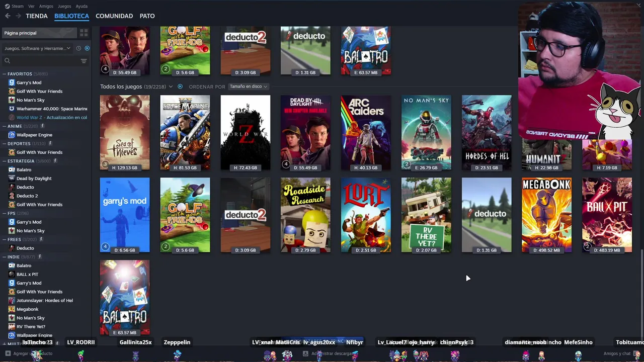Open Juegos, Software y Herramientas dropdown
This screenshot has height=362, width=644.
coord(37,48)
